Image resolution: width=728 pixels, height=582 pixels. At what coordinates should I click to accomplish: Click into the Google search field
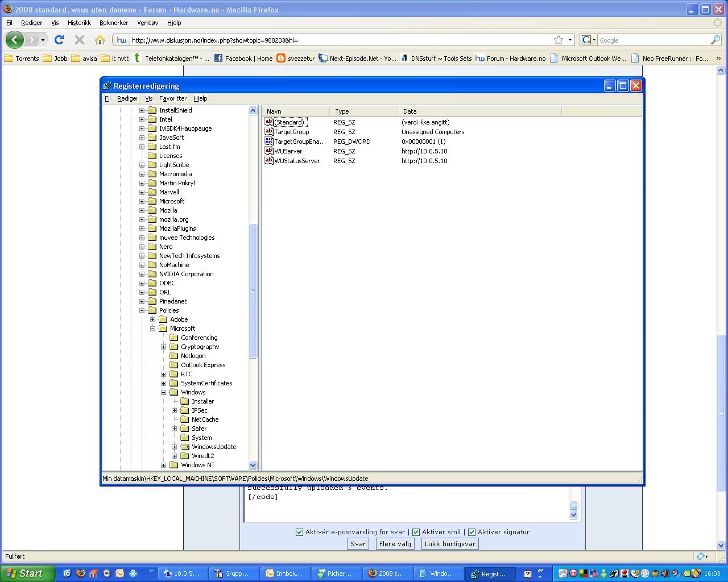(653, 40)
